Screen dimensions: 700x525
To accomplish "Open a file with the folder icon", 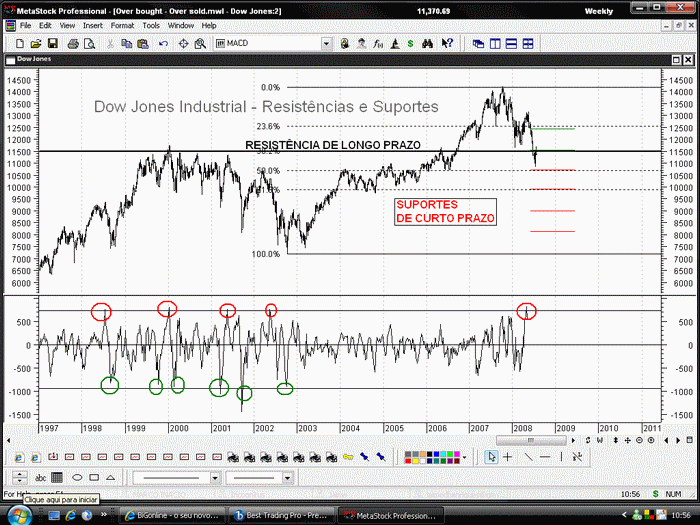I will 36,43.
